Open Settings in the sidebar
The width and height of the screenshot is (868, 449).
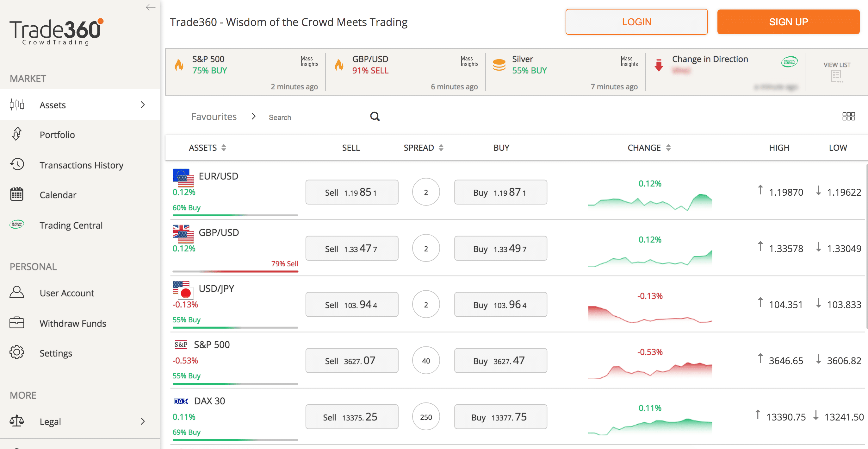click(80, 353)
